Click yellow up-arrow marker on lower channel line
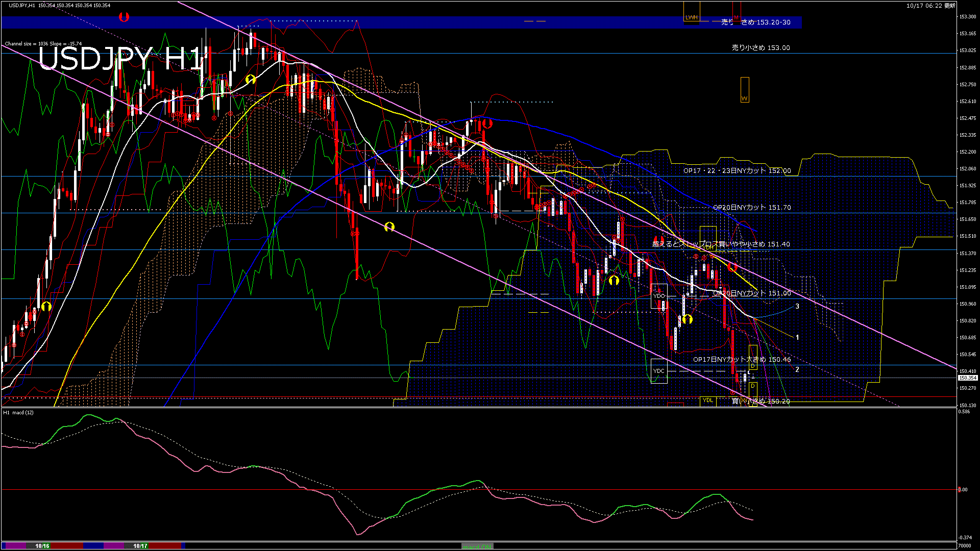 389,227
